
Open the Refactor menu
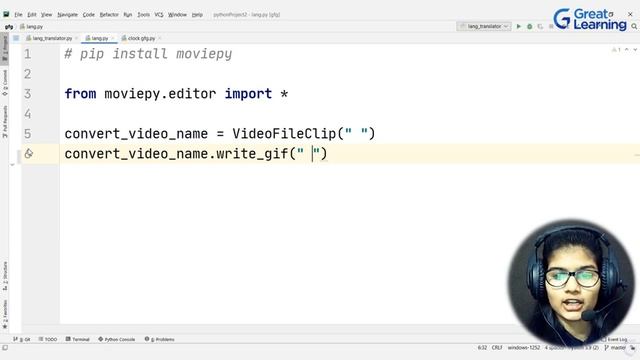[x=109, y=15]
